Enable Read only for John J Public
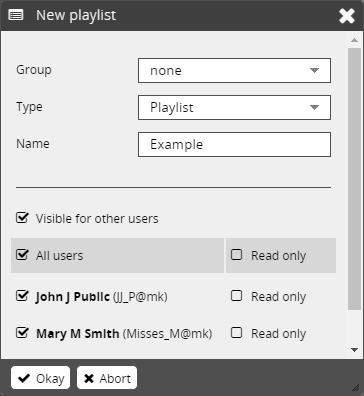 pyautogui.click(x=236, y=296)
